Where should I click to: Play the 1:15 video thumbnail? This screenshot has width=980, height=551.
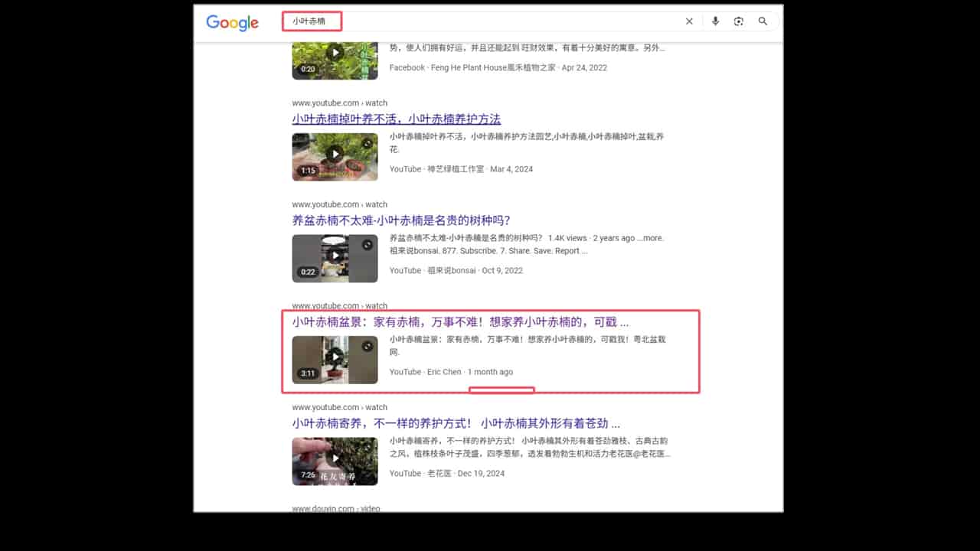point(335,157)
